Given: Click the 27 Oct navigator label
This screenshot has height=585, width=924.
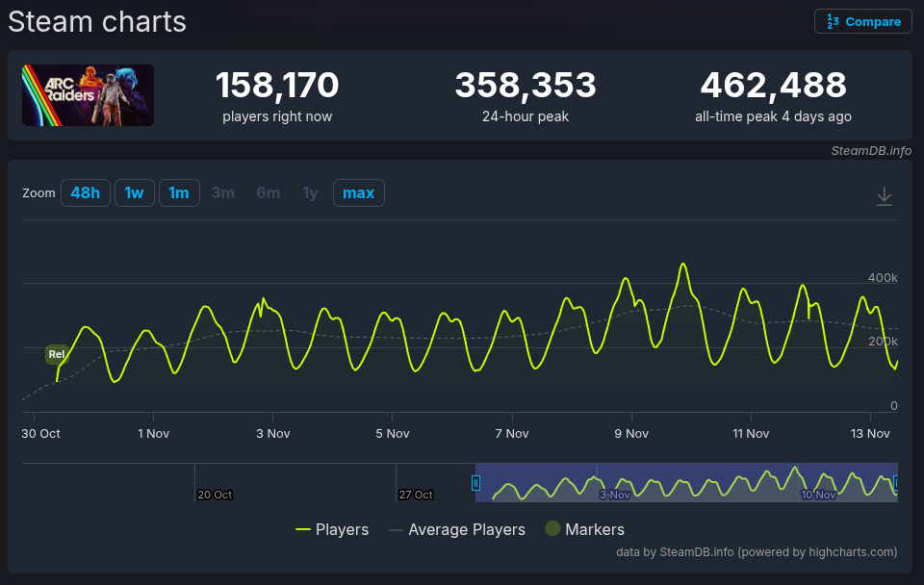Looking at the screenshot, I should click(416, 495).
